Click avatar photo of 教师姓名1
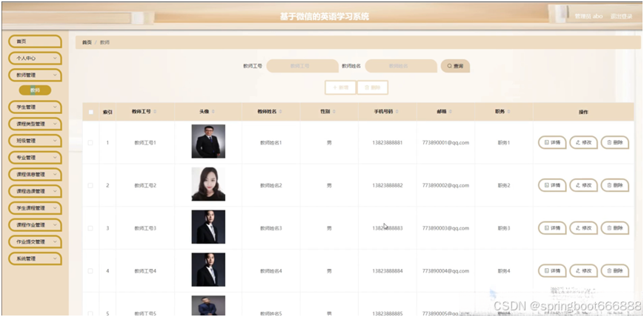 [208, 141]
